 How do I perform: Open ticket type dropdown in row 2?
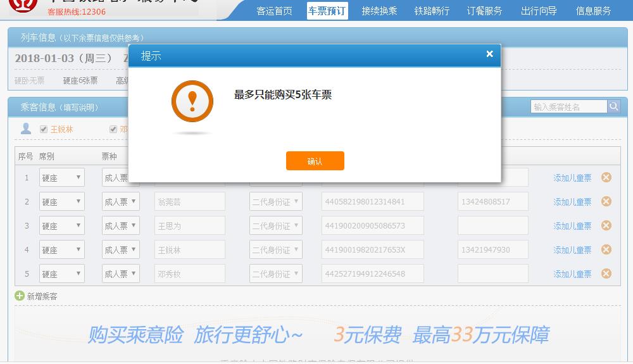121,201
